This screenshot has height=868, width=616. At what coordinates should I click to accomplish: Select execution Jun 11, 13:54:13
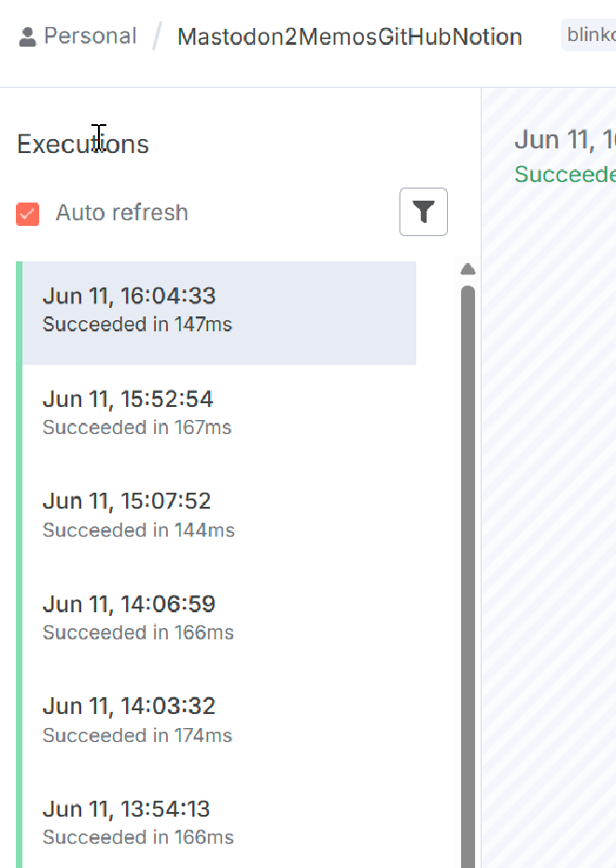click(x=219, y=822)
